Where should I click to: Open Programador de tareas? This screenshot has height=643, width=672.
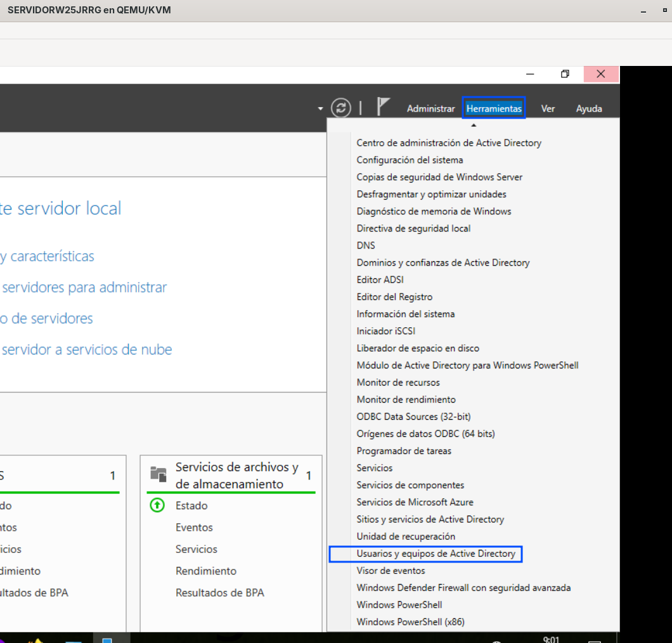click(x=404, y=451)
